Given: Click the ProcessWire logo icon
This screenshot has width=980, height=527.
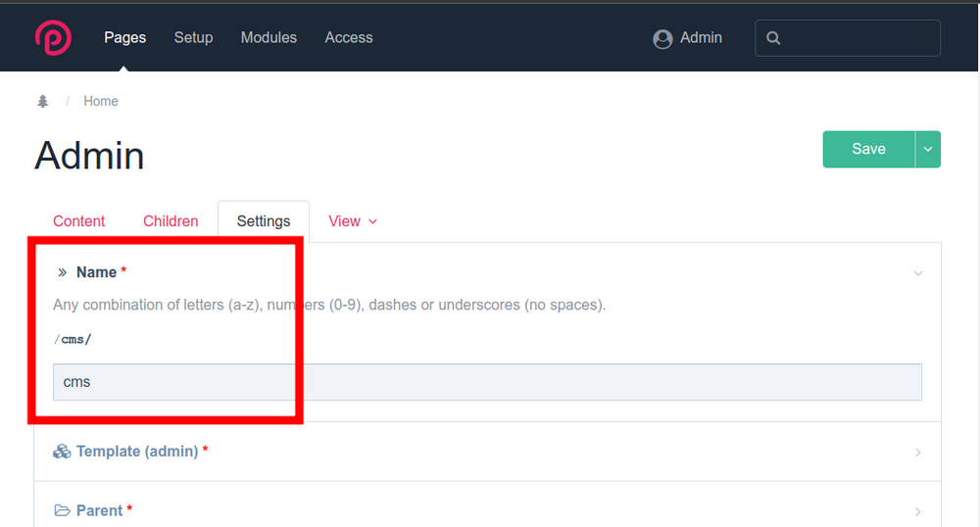Looking at the screenshot, I should [x=53, y=37].
